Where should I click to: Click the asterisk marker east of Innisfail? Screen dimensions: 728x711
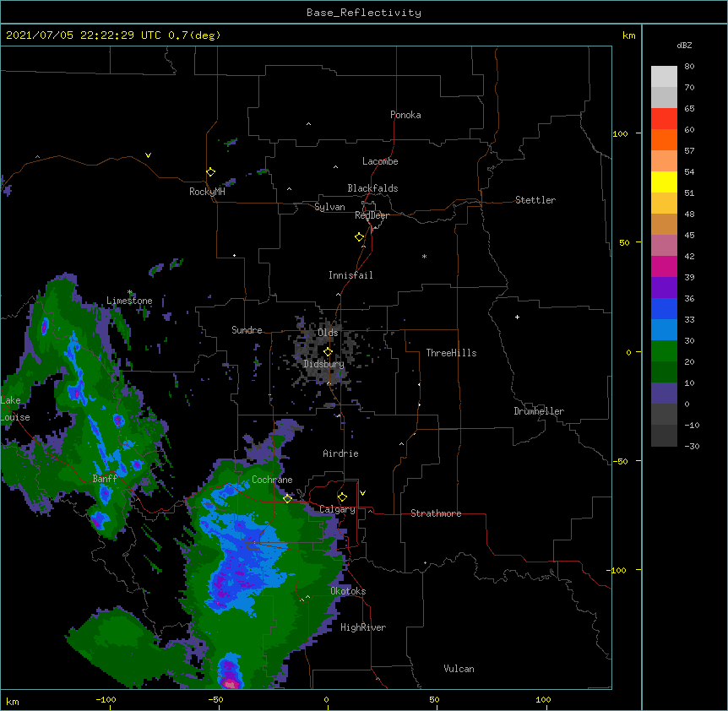coord(424,256)
